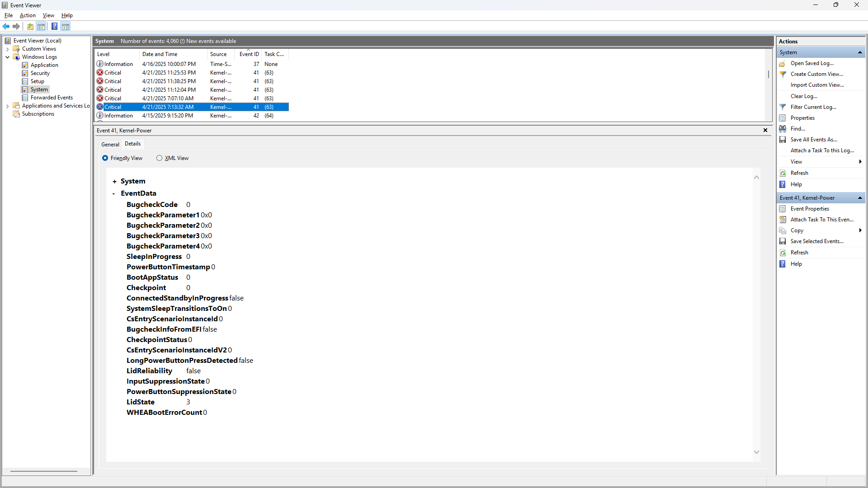Click the Filter Current Log text link
Viewport: 868px width, 488px height.
click(x=813, y=107)
